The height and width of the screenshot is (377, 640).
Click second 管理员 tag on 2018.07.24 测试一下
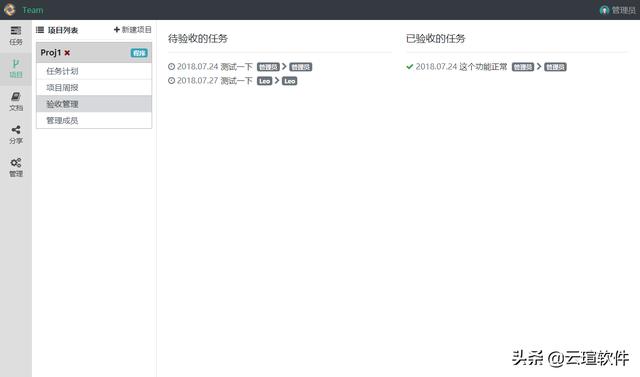(x=301, y=67)
